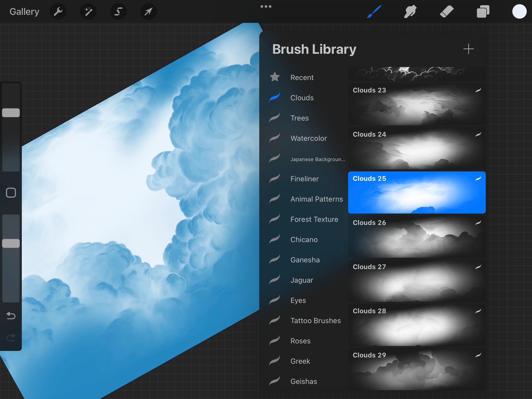This screenshot has width=532, height=399.
Task: Select the Greek brush set
Action: tap(300, 361)
